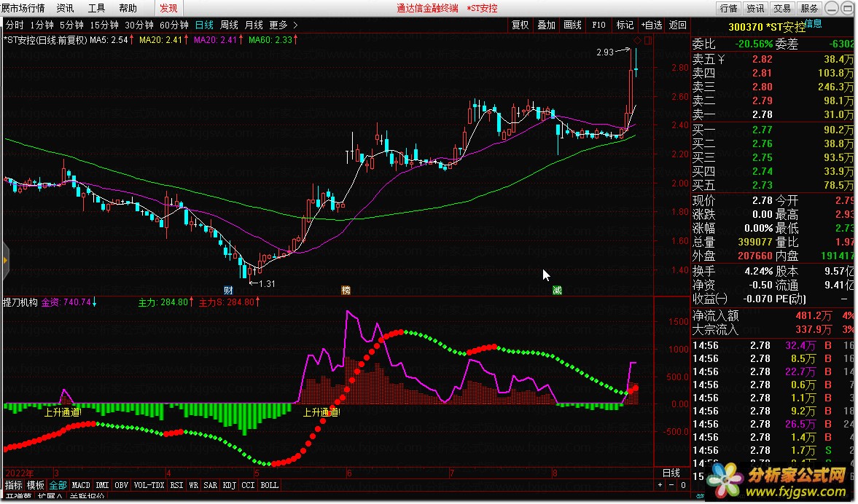The width and height of the screenshot is (858, 504).
Task: Click the stock code 300370 *ST安控 header
Action: click(x=767, y=27)
